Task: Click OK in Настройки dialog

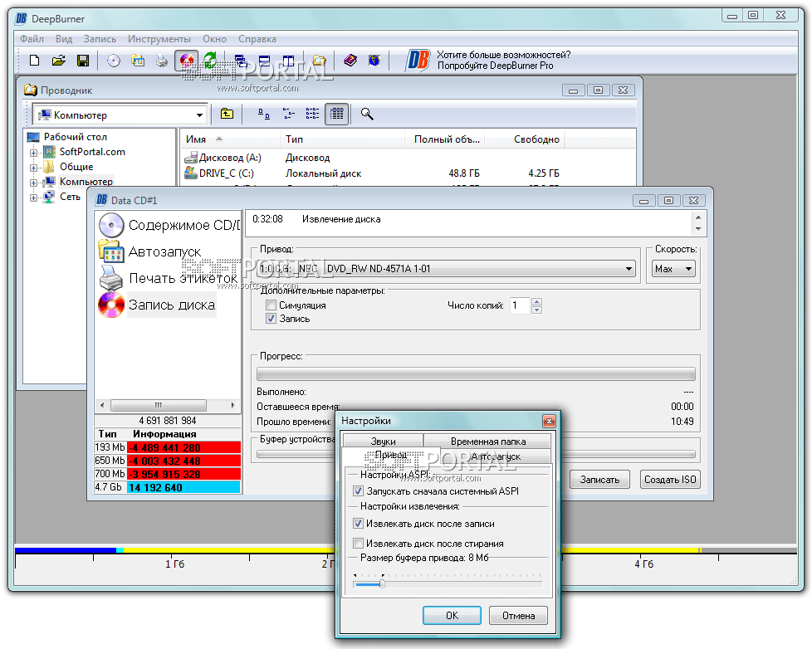Action: [x=452, y=615]
